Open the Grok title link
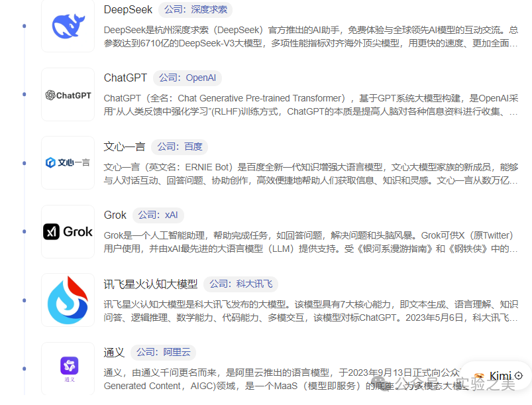532x405 pixels. click(x=115, y=215)
